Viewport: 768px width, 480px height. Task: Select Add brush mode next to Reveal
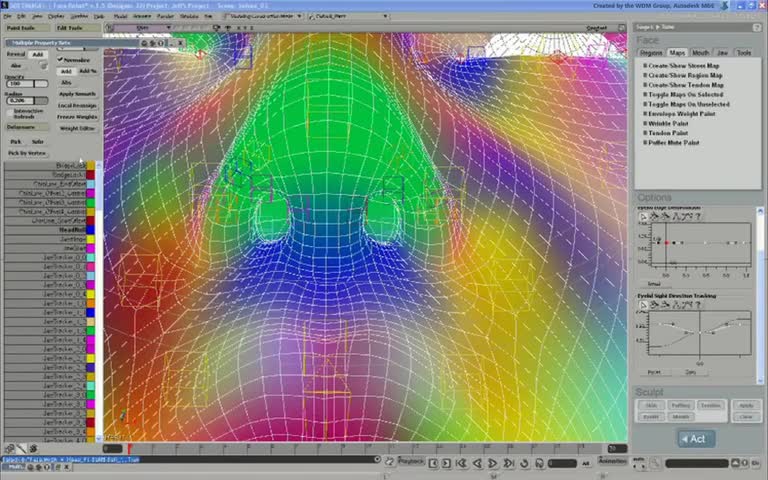[x=37, y=54]
